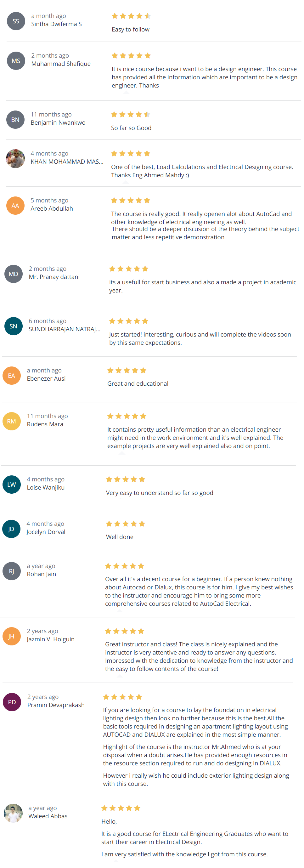Click the JD avatar of Jocelyn Dorval
The height and width of the screenshot is (868, 304).
(11, 529)
